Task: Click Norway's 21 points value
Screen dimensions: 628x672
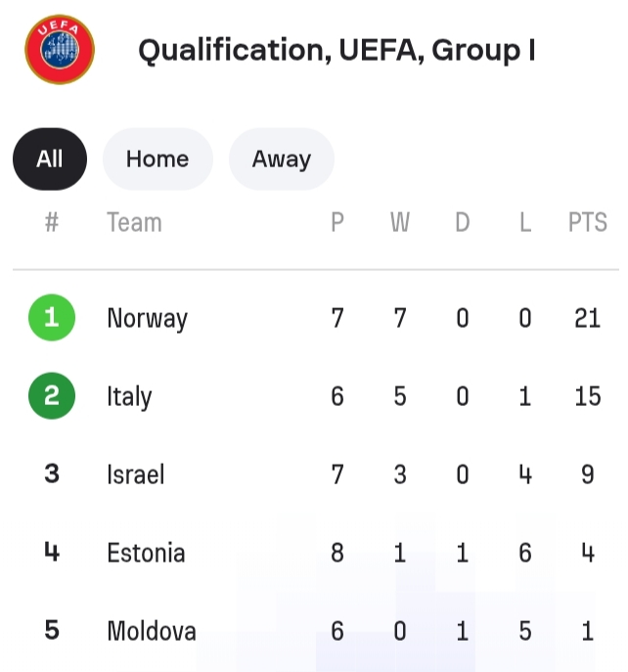Action: click(588, 318)
